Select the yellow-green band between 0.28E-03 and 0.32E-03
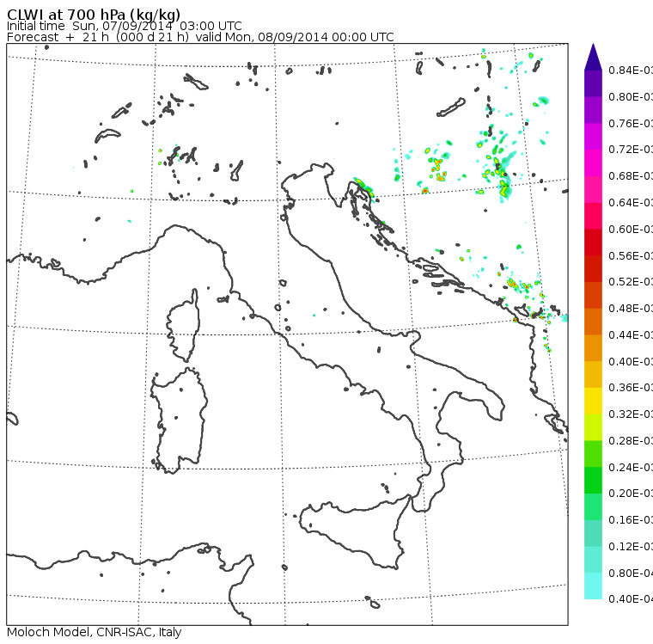653x644 pixels. coord(593,427)
